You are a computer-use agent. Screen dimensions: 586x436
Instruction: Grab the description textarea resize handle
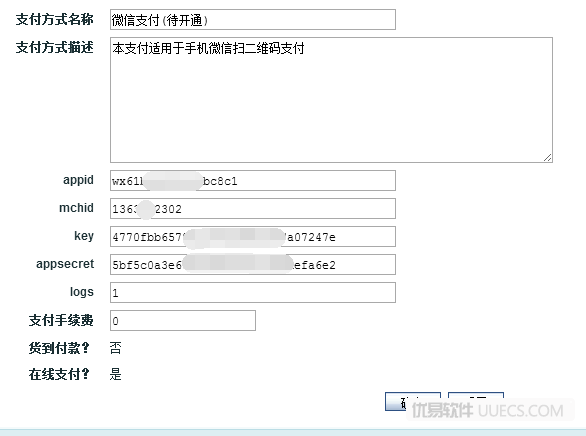[548, 158]
